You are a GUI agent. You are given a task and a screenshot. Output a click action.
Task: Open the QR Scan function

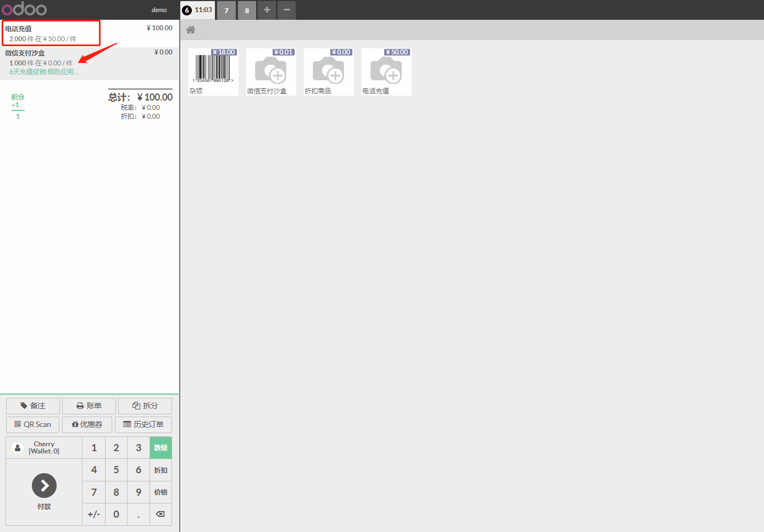pos(33,424)
